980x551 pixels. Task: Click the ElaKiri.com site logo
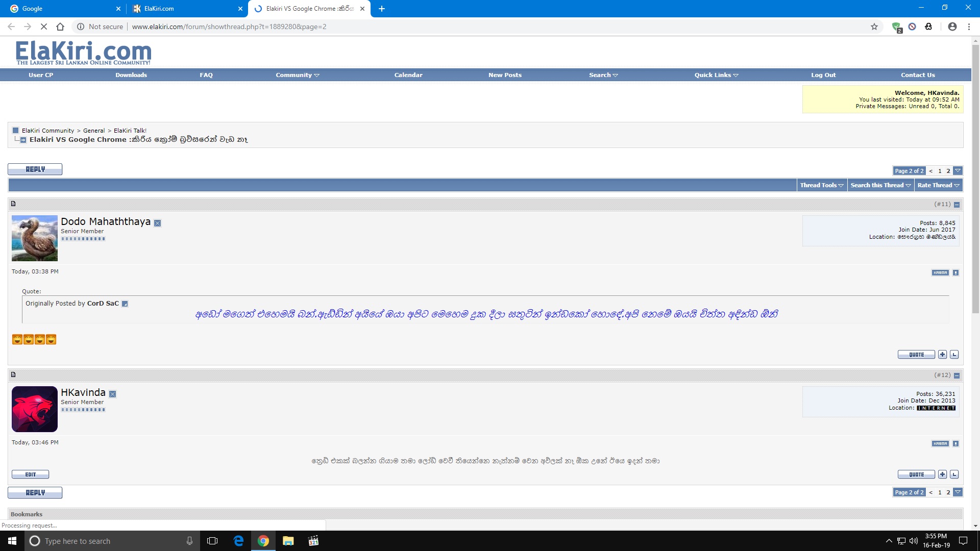point(83,53)
